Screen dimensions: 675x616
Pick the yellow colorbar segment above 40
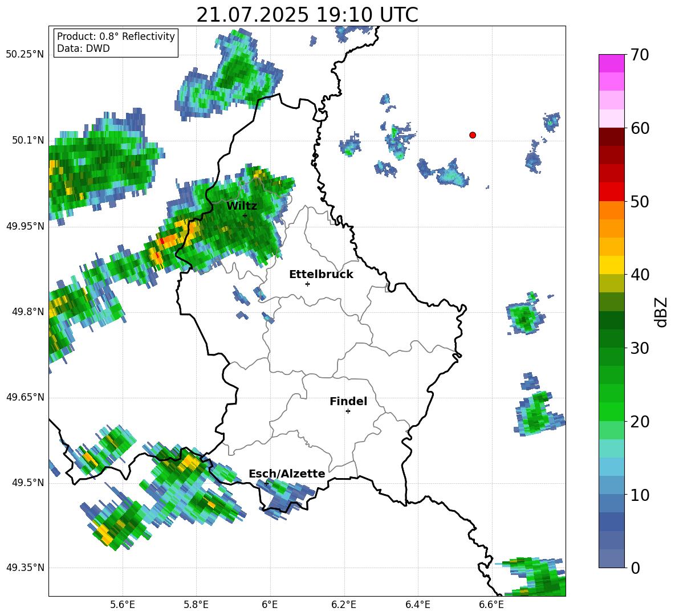[611, 266]
